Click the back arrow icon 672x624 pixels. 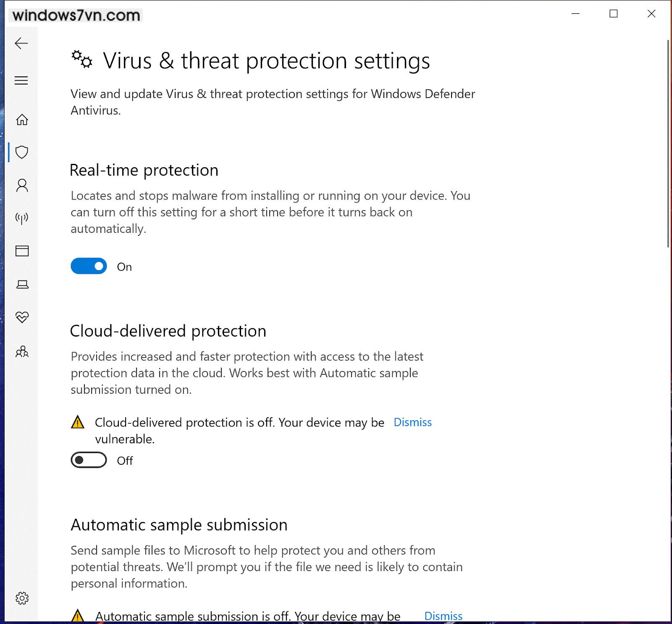[21, 43]
